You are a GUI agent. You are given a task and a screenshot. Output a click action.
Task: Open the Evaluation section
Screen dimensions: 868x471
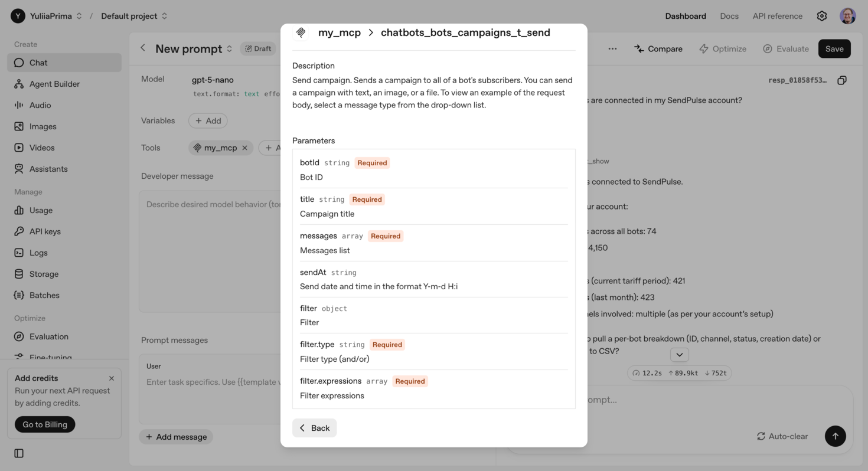click(x=49, y=336)
